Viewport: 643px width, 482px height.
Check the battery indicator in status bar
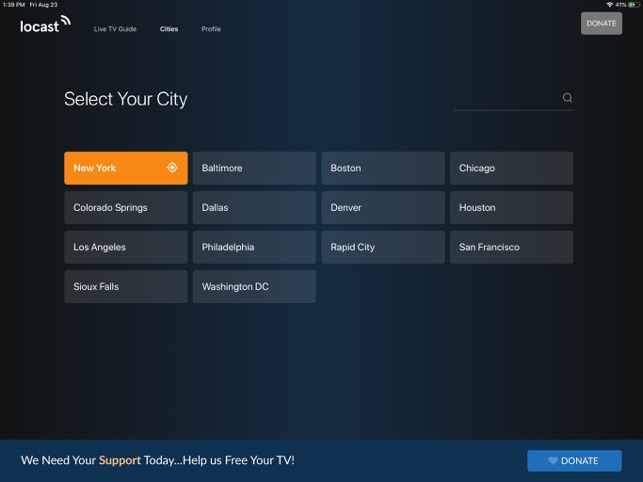634,5
